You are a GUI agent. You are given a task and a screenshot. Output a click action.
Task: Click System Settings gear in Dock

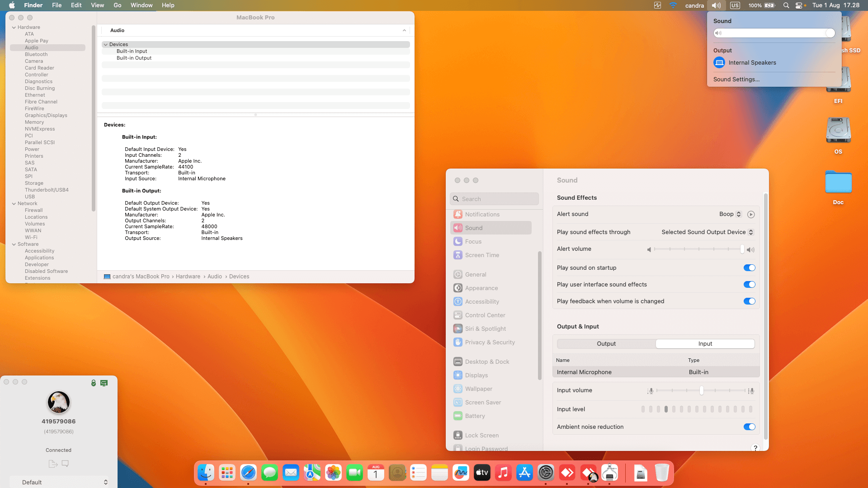point(546,473)
